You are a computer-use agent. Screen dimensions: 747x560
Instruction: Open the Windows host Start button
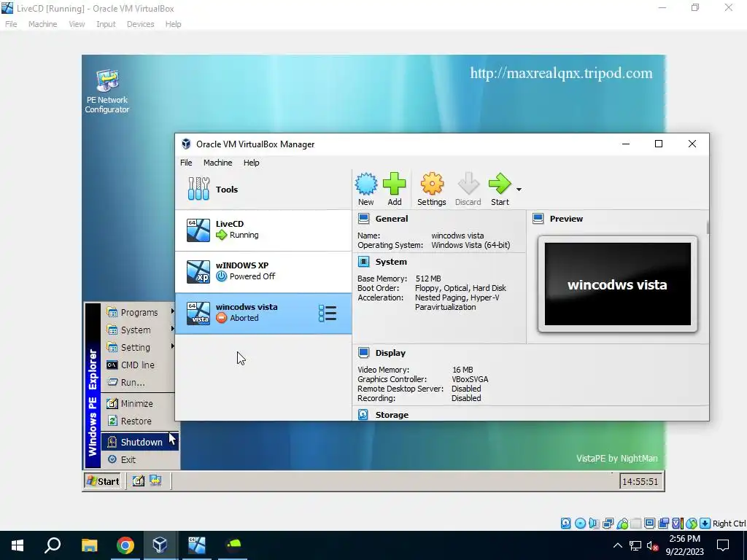coord(18,545)
